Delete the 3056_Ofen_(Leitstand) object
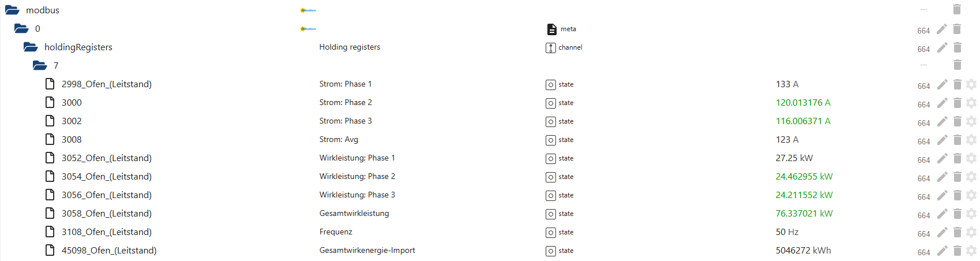 point(957,195)
